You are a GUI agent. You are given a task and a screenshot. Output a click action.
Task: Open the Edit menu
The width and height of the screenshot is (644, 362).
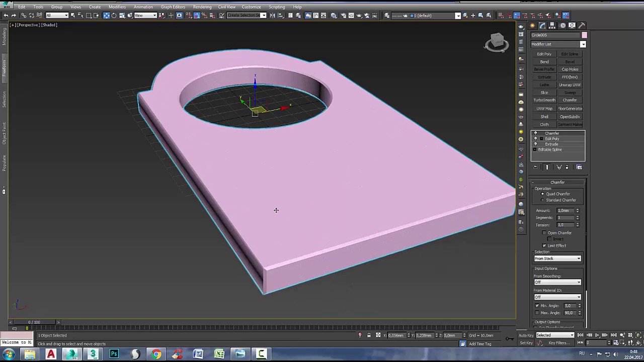click(x=22, y=7)
